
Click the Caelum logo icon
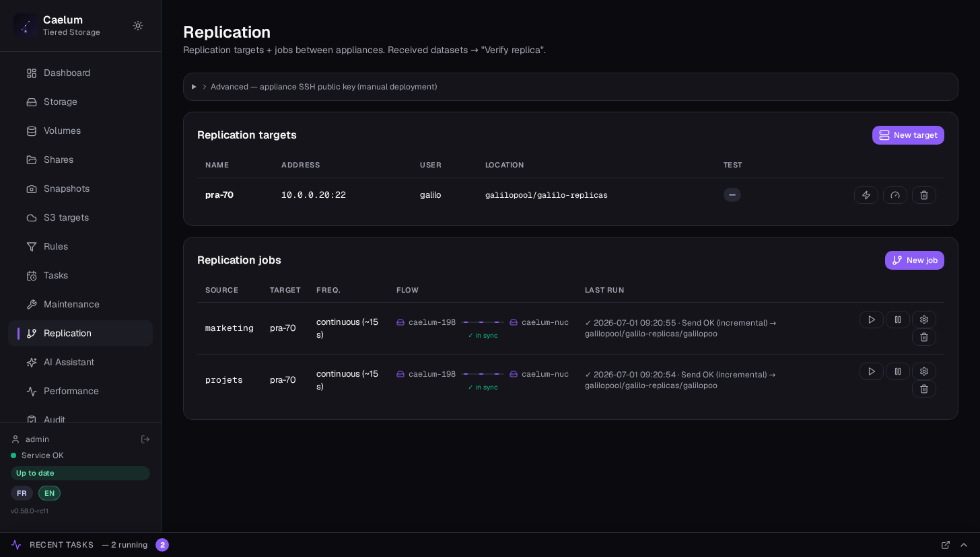[26, 26]
